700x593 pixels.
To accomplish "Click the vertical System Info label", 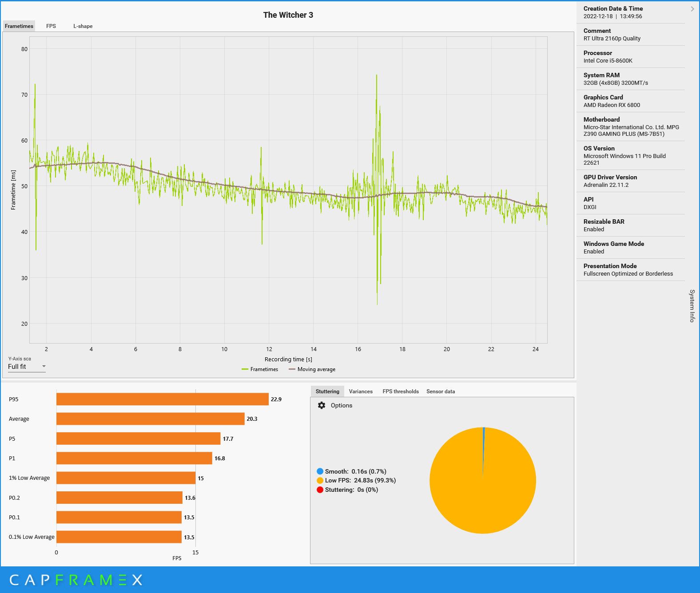I will click(692, 306).
